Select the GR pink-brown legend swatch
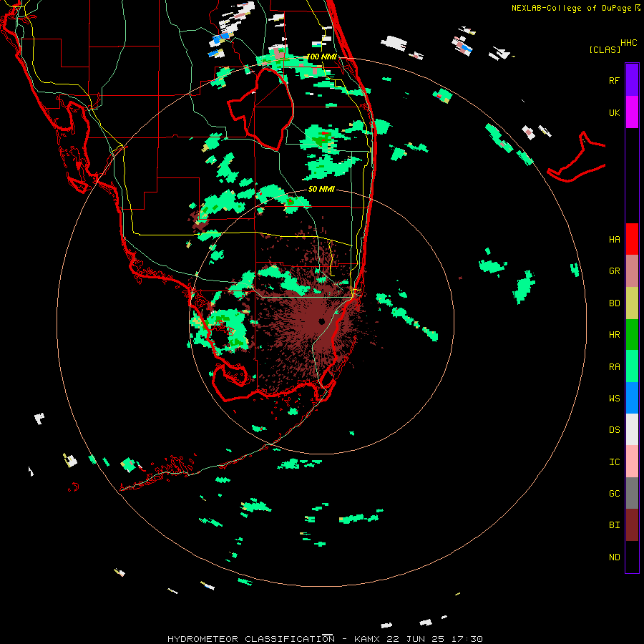The height and width of the screenshot is (644, 644). point(632,271)
